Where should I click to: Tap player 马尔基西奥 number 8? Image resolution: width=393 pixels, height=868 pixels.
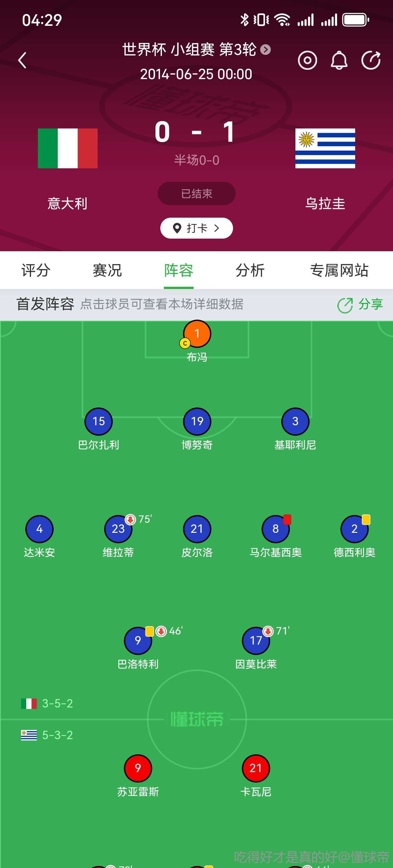click(276, 529)
